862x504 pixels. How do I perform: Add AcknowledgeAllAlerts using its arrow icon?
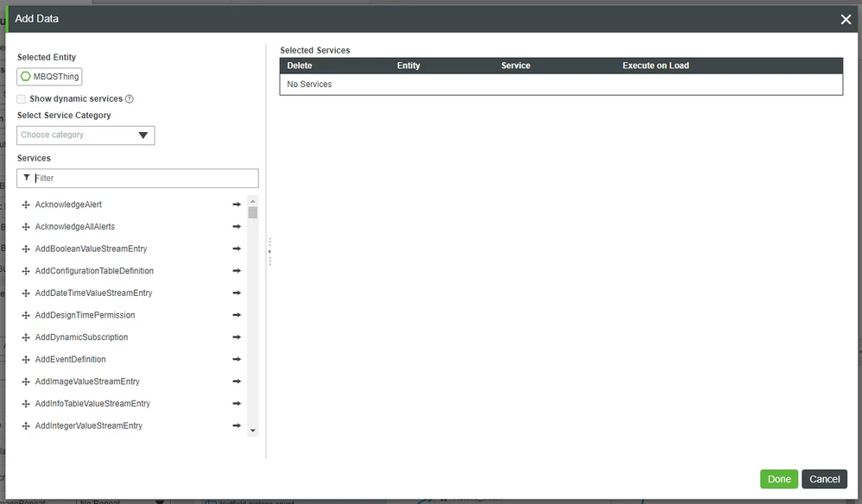[x=235, y=226]
